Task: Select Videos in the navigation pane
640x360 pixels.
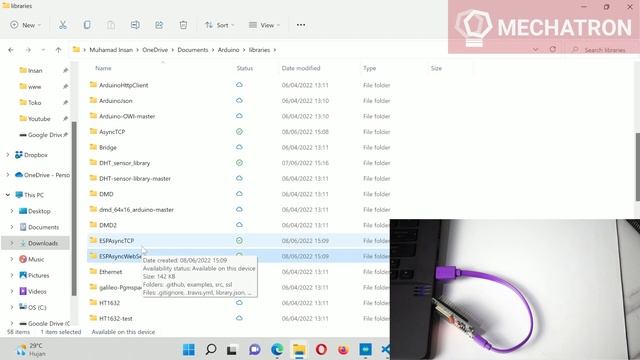Action: click(36, 291)
